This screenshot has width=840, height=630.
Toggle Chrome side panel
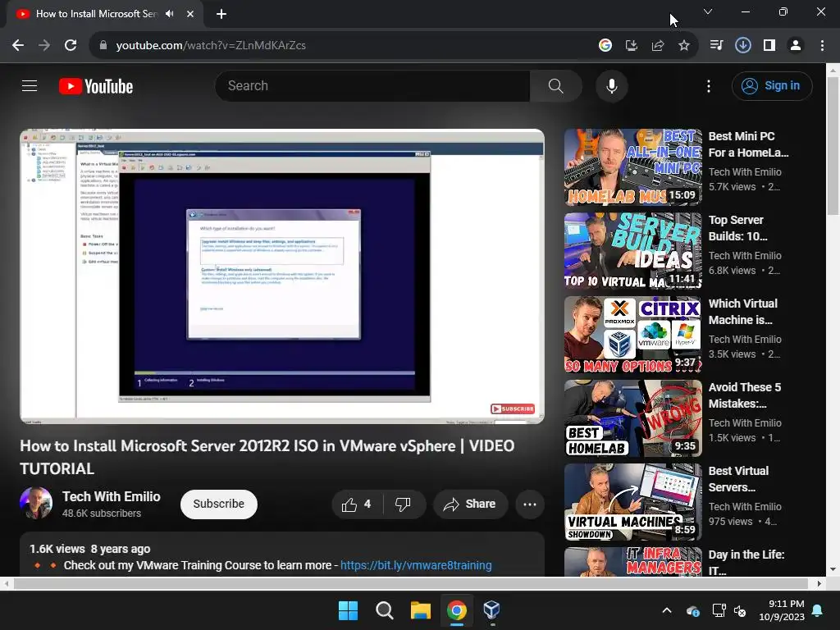769,45
